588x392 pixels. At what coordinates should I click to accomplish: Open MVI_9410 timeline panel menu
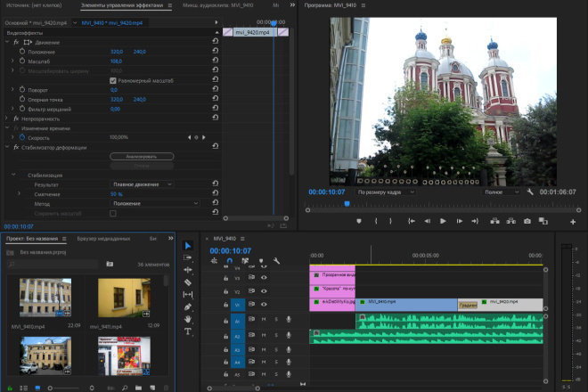coord(242,239)
